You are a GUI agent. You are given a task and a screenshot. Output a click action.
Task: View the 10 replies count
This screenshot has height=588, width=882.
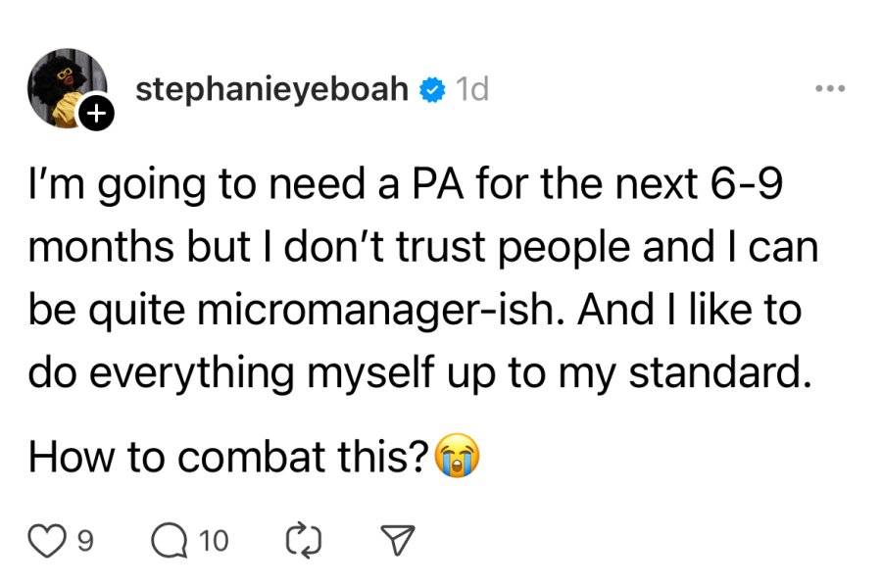[x=214, y=541]
